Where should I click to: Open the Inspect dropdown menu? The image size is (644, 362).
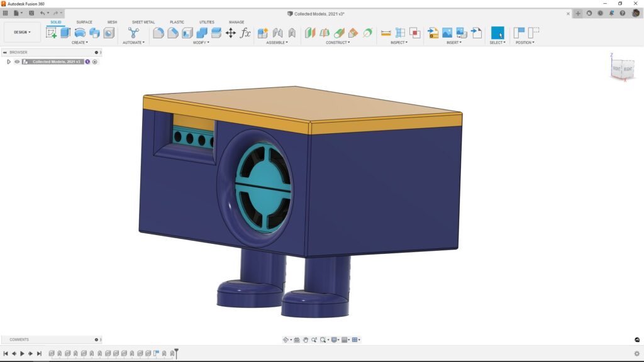(399, 43)
